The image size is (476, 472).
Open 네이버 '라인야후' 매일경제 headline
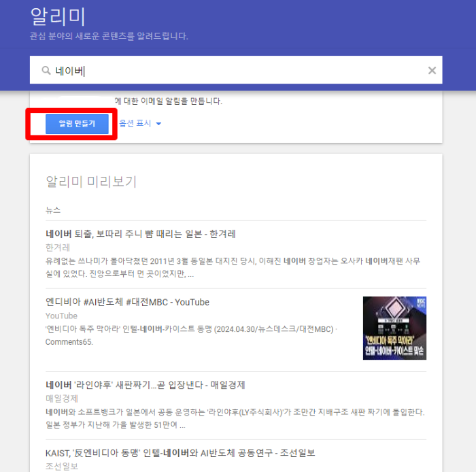(x=145, y=385)
